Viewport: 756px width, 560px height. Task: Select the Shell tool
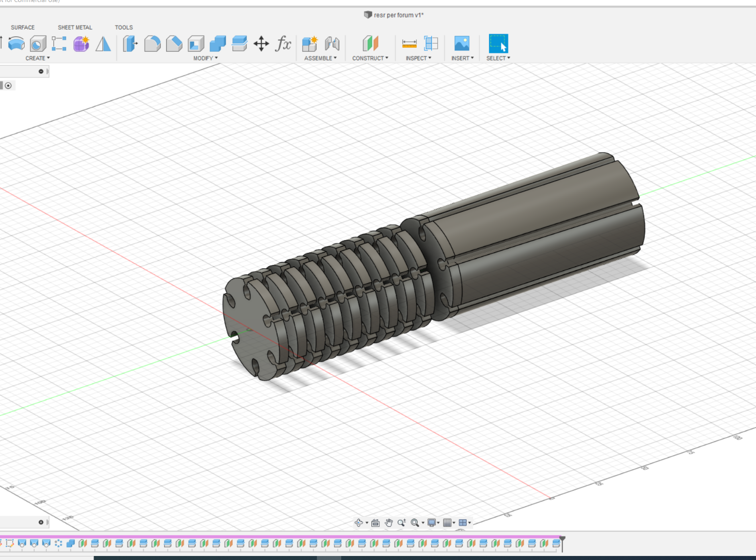pos(196,44)
